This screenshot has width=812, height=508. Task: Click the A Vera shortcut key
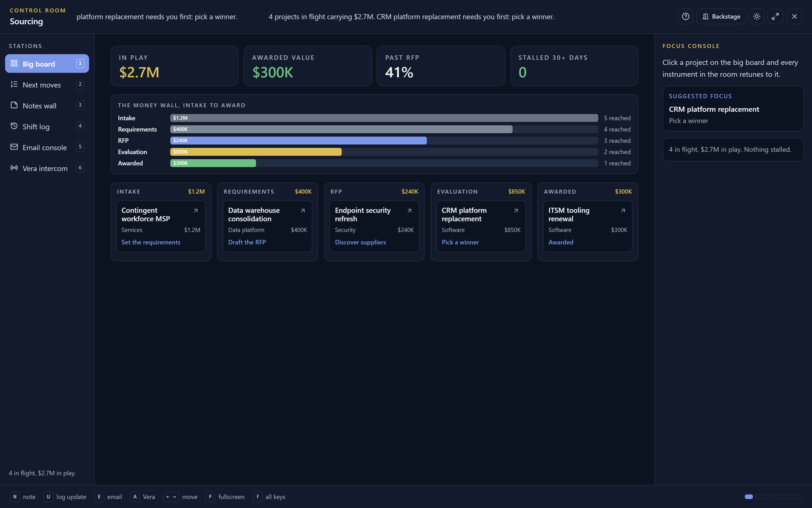point(134,497)
